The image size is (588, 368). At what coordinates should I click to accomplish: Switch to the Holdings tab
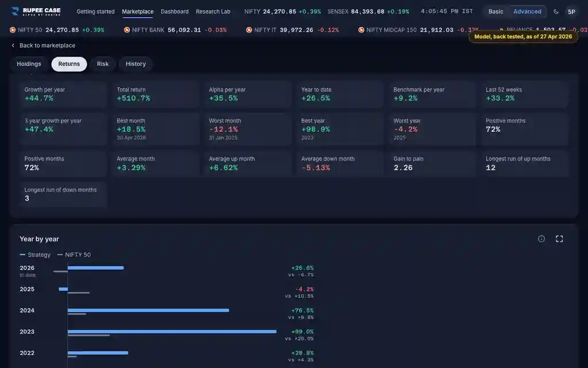coord(29,64)
